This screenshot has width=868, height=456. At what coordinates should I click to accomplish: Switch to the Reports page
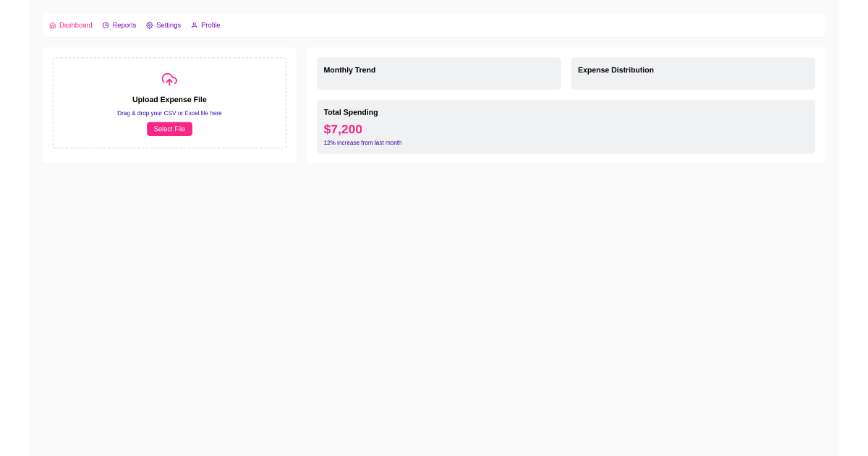tap(124, 25)
